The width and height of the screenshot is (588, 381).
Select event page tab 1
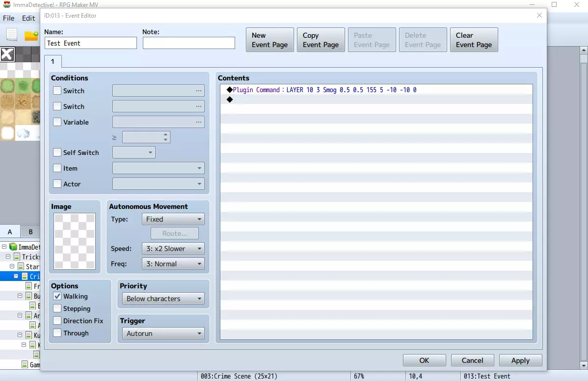tap(53, 61)
